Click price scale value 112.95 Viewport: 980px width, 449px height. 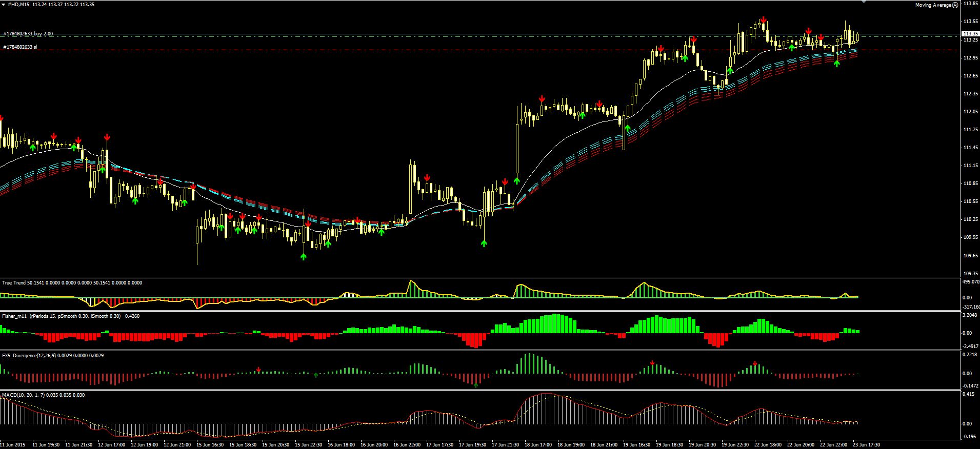pos(970,58)
